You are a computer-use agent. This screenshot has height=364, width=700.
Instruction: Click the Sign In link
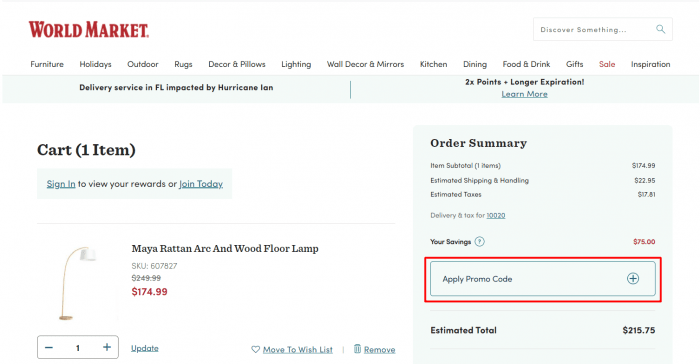[x=61, y=184]
